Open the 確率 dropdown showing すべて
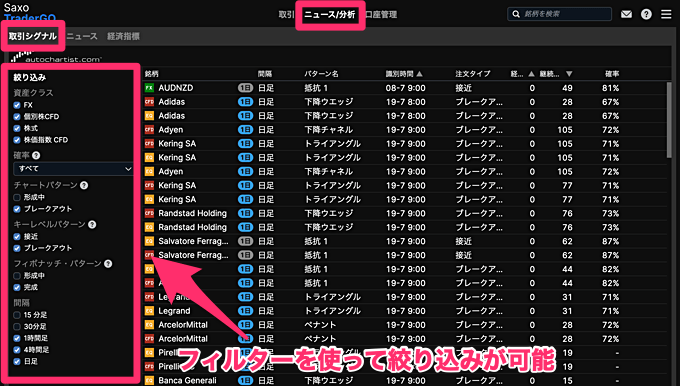 tap(73, 169)
